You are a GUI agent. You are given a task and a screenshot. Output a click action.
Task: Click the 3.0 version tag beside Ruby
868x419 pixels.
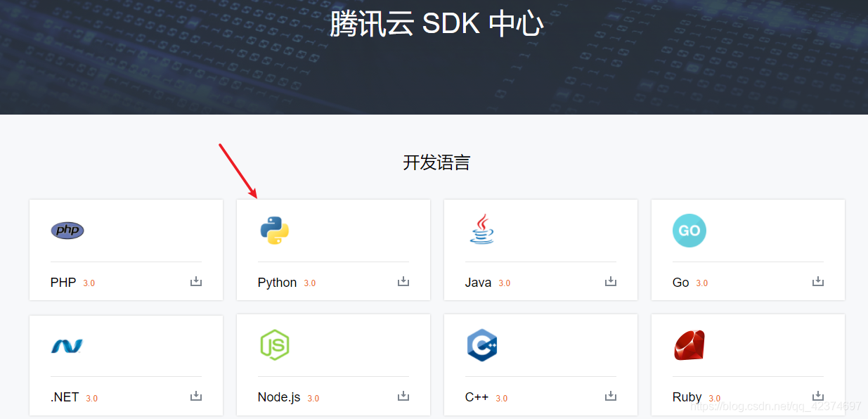point(715,399)
